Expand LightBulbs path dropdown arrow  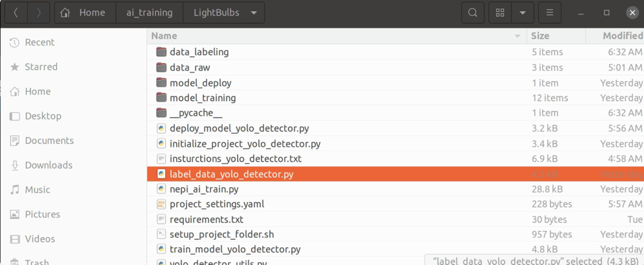254,13
